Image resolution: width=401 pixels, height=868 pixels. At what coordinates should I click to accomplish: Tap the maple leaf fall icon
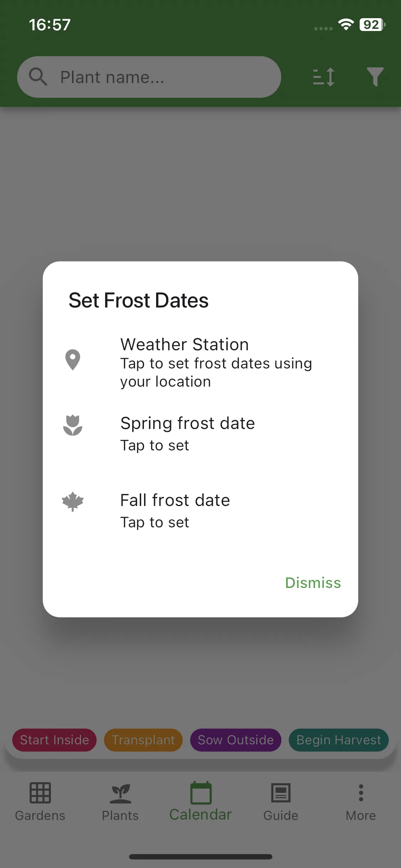pos(73,502)
